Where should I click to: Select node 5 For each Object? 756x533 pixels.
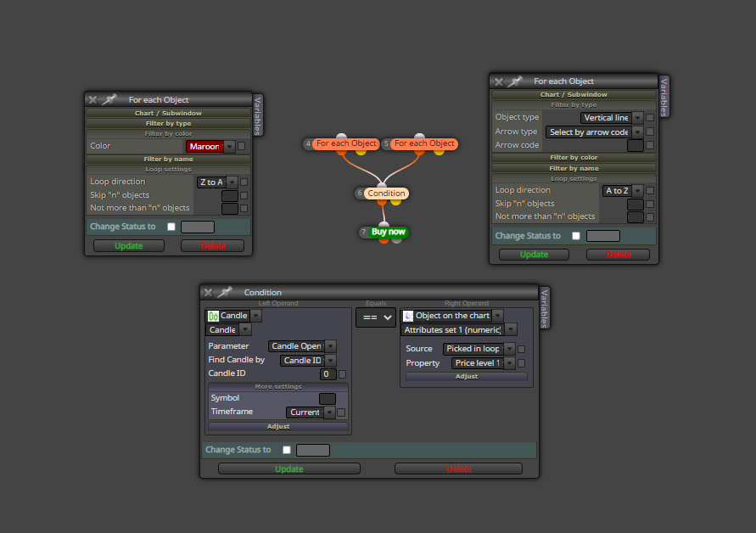click(x=423, y=143)
